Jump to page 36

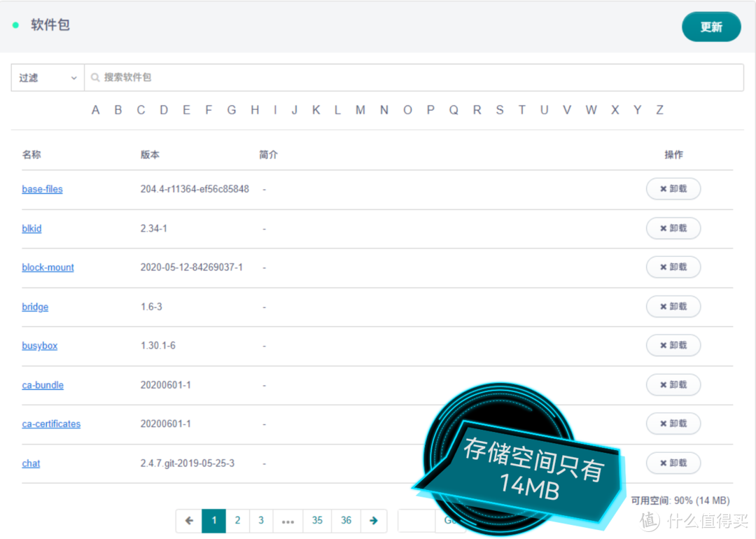coord(346,521)
